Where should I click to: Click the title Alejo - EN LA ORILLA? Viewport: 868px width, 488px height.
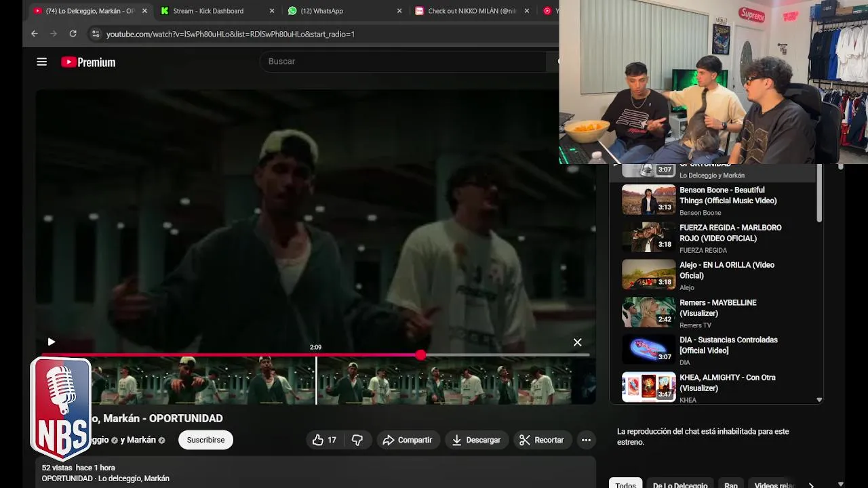pos(727,270)
